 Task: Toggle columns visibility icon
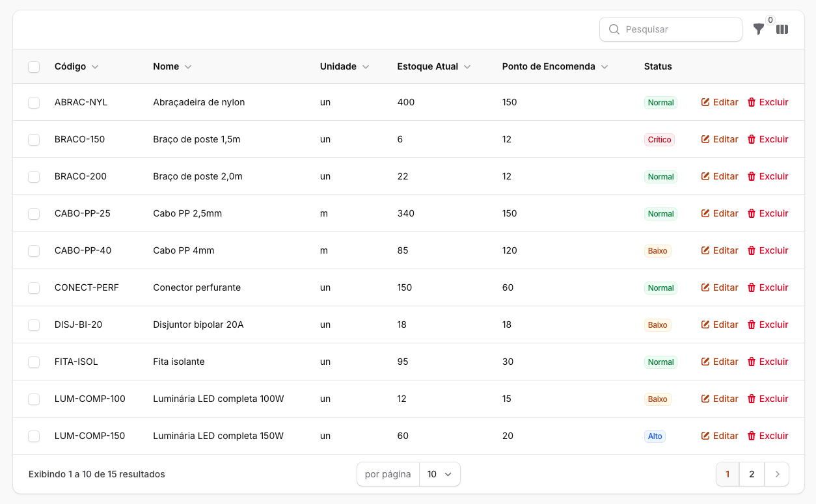tap(782, 29)
